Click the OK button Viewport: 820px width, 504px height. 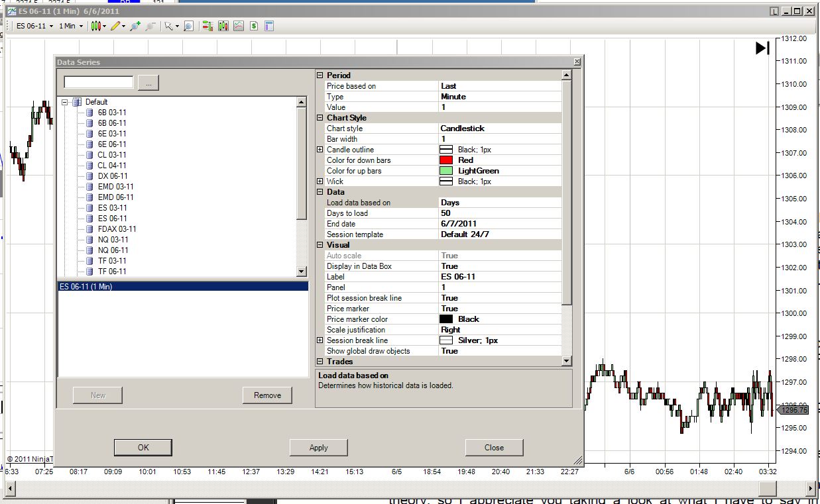(x=143, y=448)
